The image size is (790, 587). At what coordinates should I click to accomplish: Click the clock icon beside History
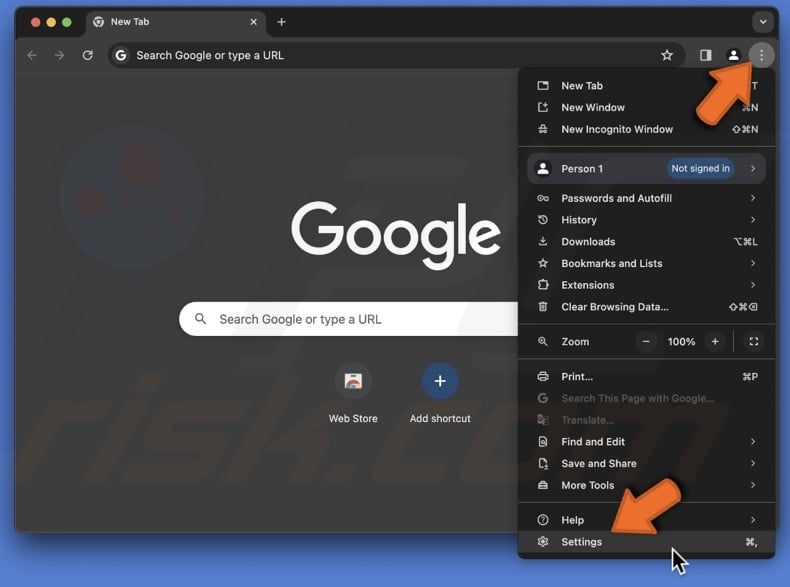(x=543, y=220)
